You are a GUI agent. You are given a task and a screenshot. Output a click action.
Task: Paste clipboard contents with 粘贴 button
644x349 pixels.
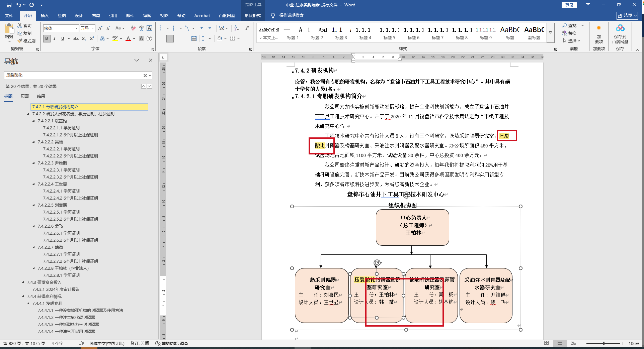(9, 33)
